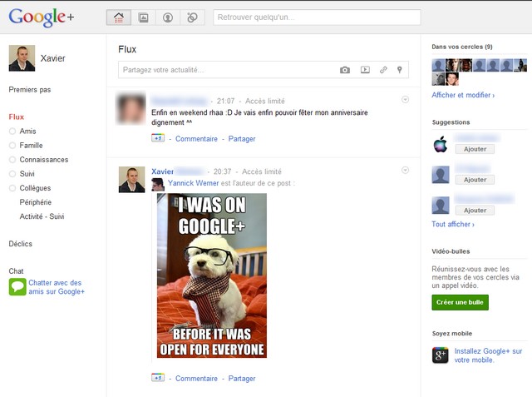532x397 pixels.
Task: Open Xavier's avatar on the 20:37 post
Action: 131,180
